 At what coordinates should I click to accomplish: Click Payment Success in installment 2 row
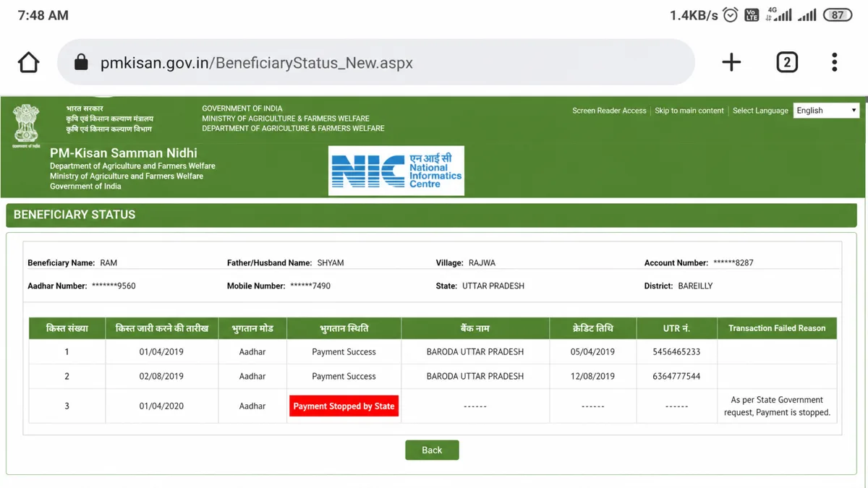click(x=344, y=377)
